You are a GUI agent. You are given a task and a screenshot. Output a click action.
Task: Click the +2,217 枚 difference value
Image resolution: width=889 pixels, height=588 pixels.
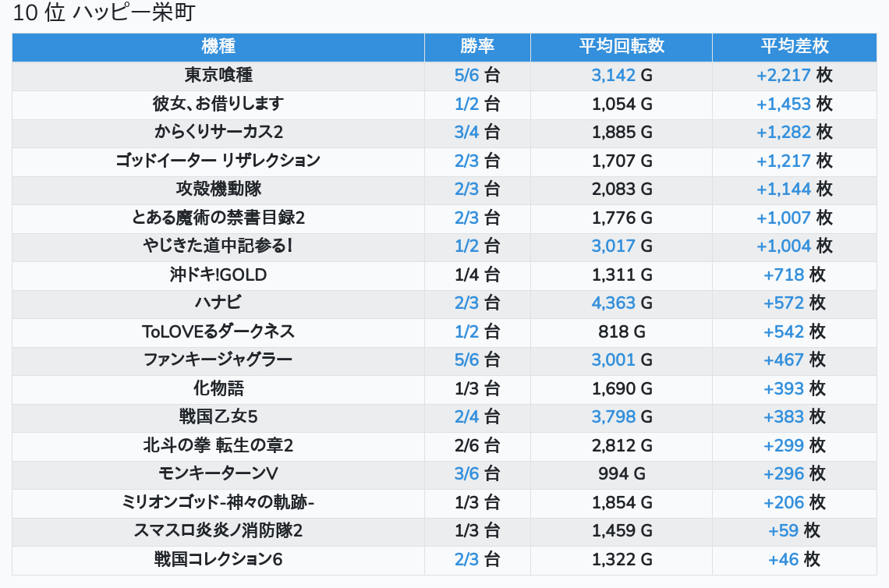click(795, 76)
